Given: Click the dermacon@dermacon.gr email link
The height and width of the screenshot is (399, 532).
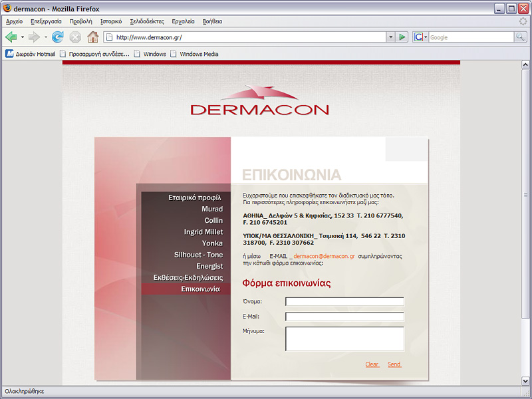Looking at the screenshot, I should (x=324, y=256).
